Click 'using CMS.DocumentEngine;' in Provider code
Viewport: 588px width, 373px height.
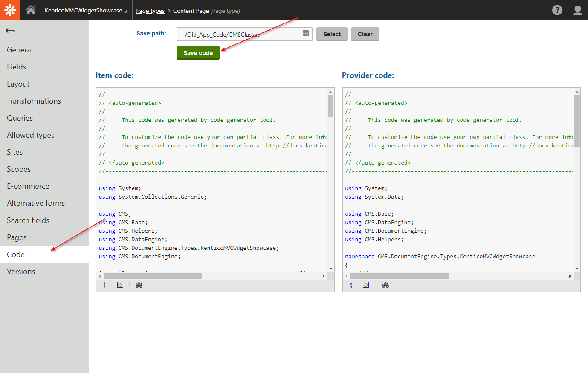(x=386, y=231)
